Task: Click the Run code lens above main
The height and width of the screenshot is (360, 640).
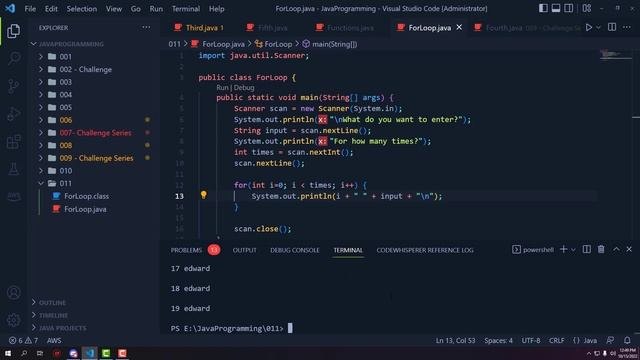Action: tap(222, 88)
